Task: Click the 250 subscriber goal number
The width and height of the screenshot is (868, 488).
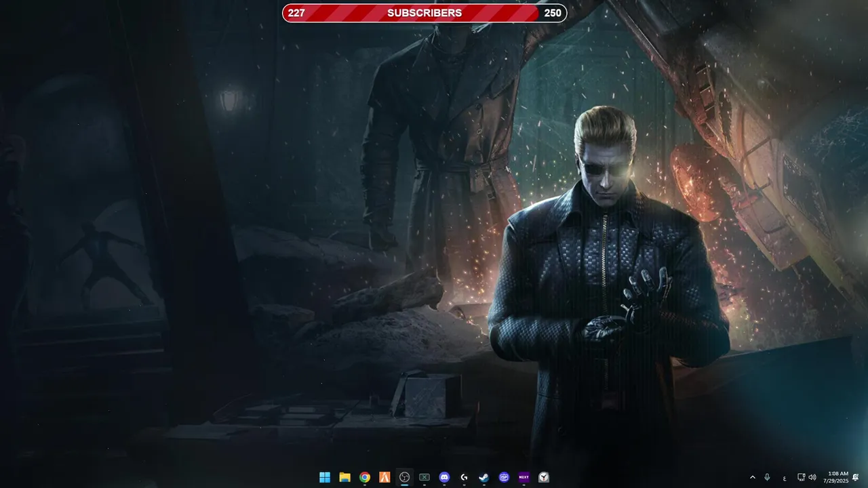Action: [553, 13]
